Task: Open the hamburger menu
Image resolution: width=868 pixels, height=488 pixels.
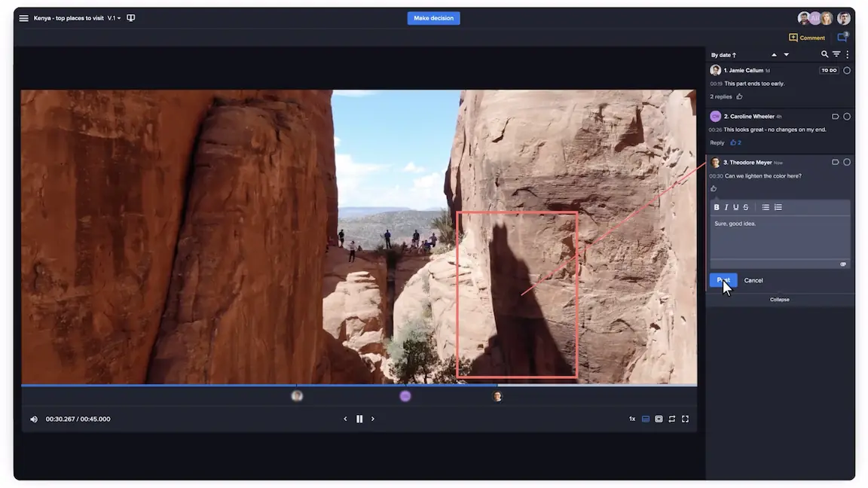Action: click(23, 18)
